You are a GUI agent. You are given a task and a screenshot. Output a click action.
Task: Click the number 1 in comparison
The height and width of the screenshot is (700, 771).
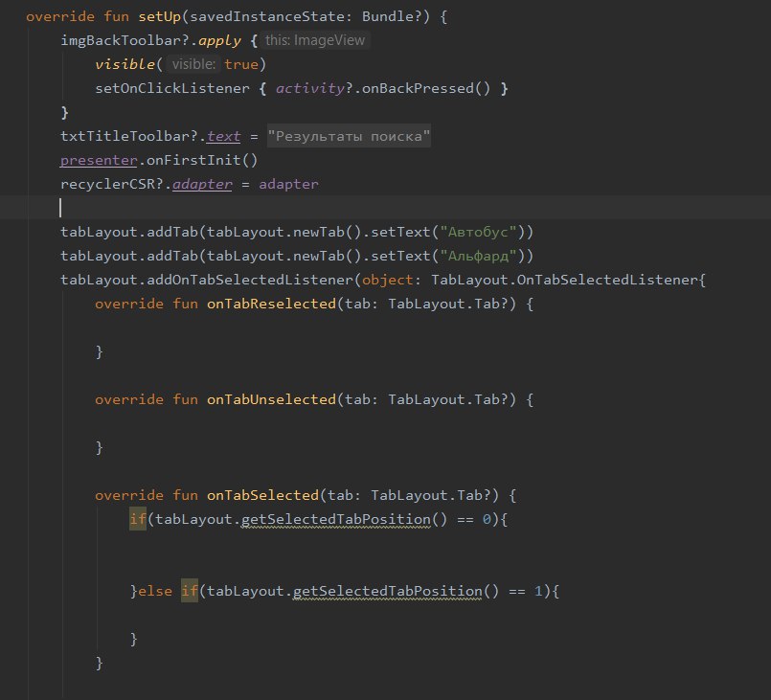(x=538, y=591)
